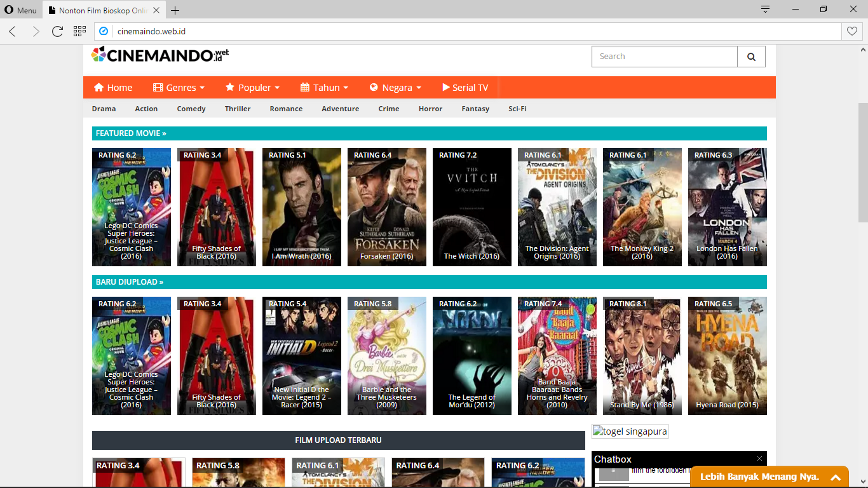Close the Chatbox with the X icon
Image resolution: width=868 pixels, height=488 pixels.
point(759,458)
